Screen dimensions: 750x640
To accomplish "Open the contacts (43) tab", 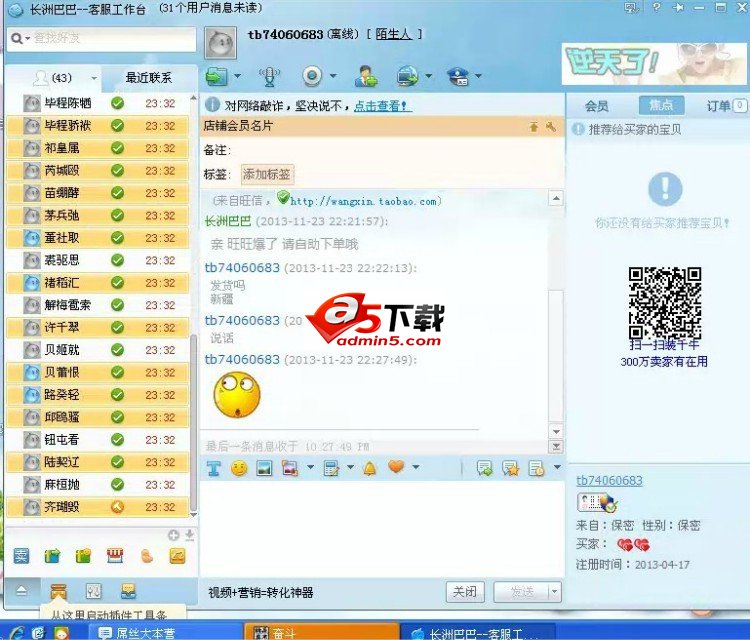I will tap(54, 78).
